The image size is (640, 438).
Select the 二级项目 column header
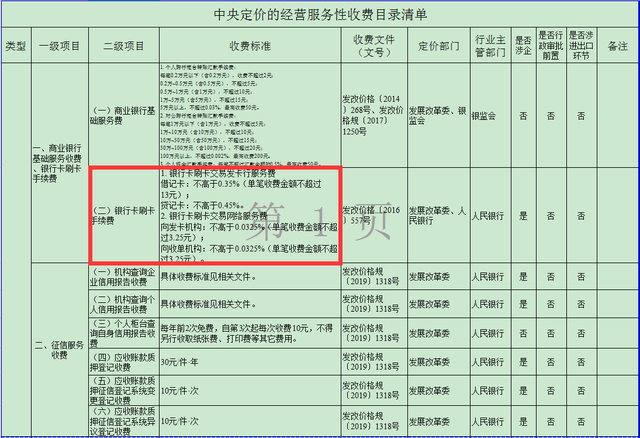tap(124, 46)
